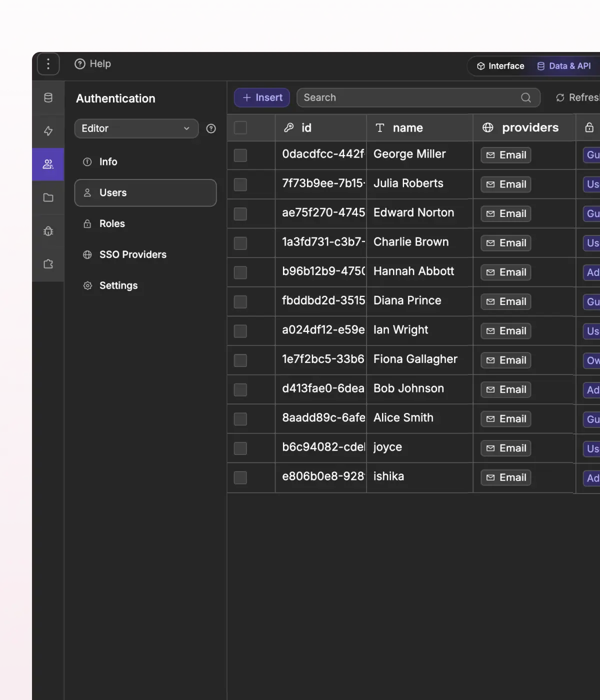Open the lightning bolt automations icon
Viewport: 600px width, 700px height.
(x=48, y=131)
